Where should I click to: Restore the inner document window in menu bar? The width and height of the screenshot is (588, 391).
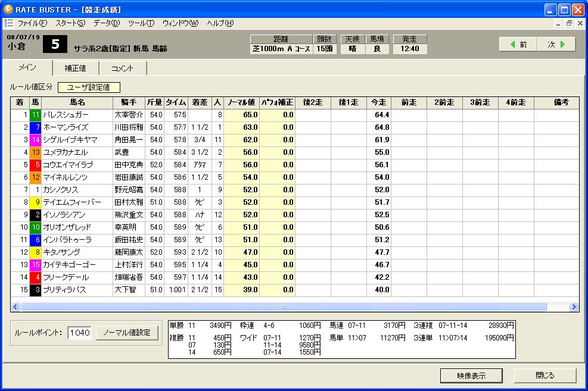[569, 23]
